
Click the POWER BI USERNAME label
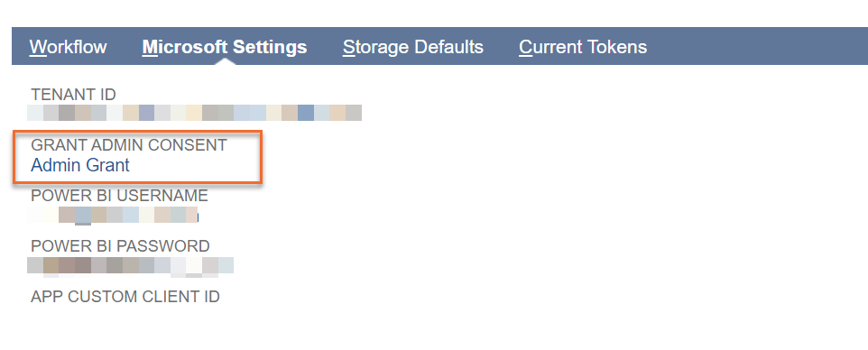tap(120, 196)
